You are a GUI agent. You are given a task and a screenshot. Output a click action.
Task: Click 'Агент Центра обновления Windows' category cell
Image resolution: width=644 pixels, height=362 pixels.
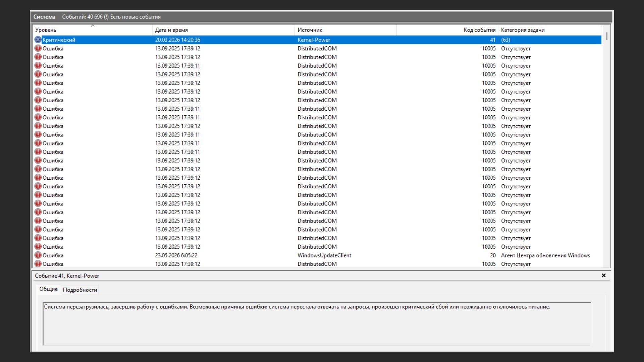click(x=545, y=255)
